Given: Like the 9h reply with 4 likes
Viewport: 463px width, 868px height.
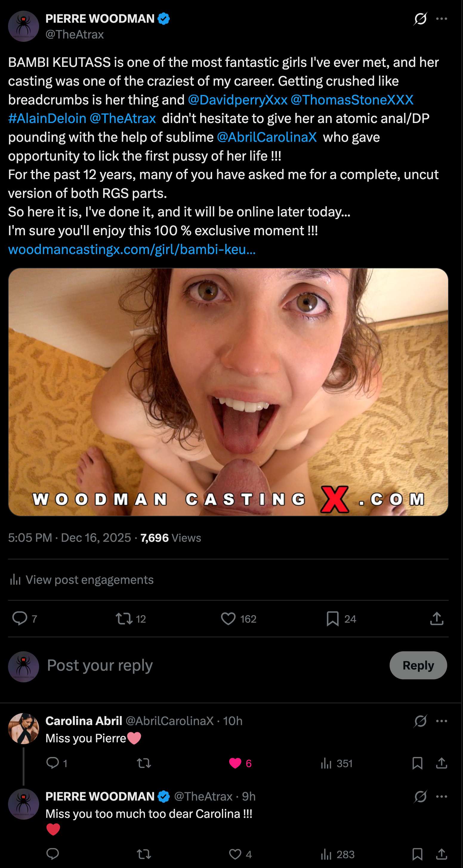Looking at the screenshot, I should click(235, 854).
